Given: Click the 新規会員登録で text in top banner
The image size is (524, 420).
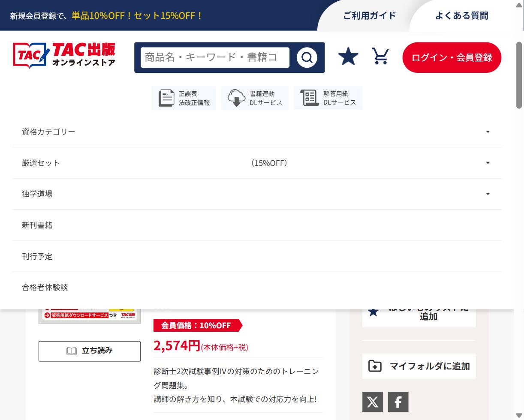Looking at the screenshot, I should [x=39, y=16].
